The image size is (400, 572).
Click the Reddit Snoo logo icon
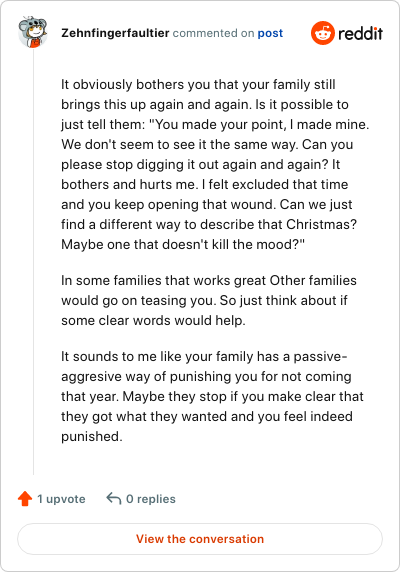(322, 33)
